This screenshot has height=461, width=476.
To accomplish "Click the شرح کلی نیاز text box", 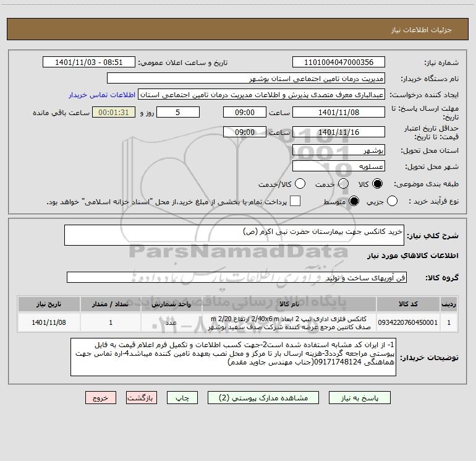I will tap(234, 235).
